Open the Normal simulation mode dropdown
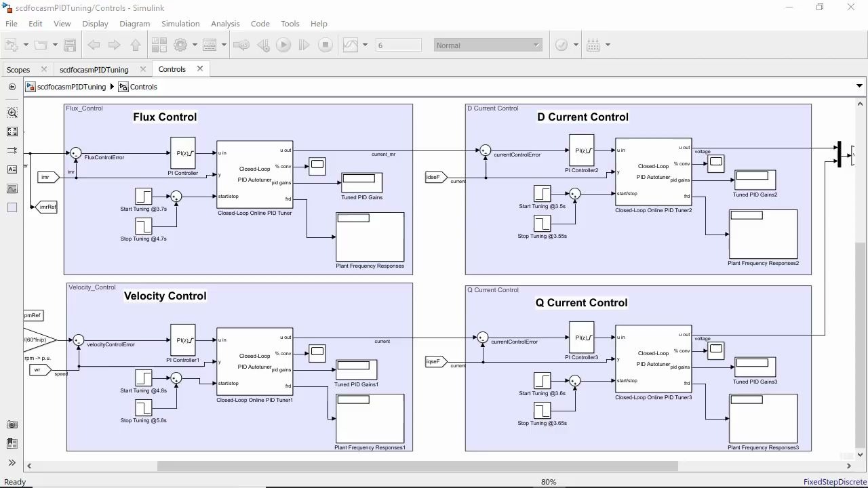 point(488,45)
